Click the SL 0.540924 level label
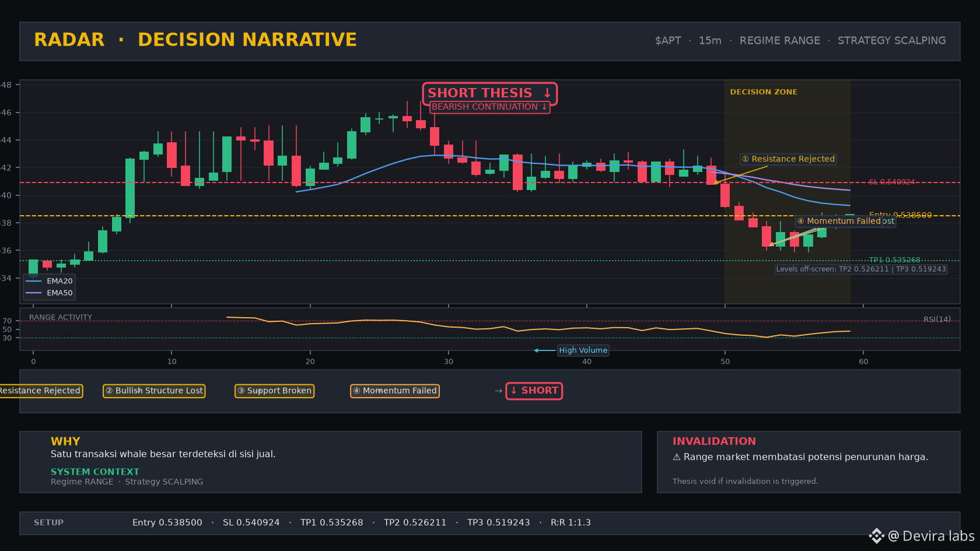 [891, 182]
